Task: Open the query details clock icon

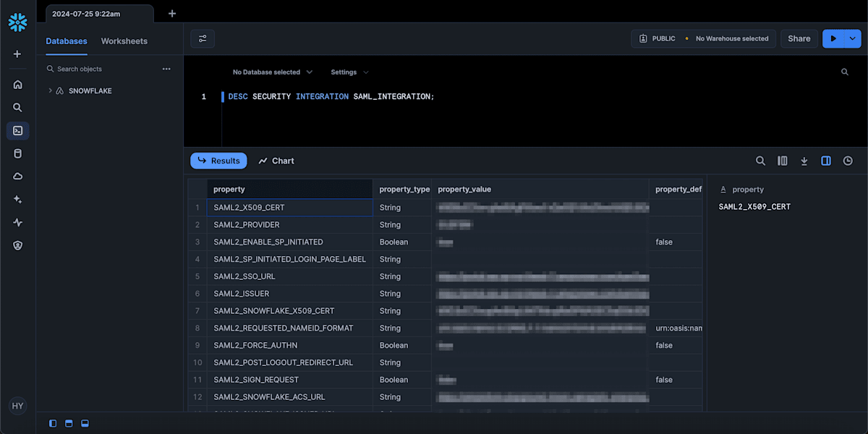Action: click(848, 161)
